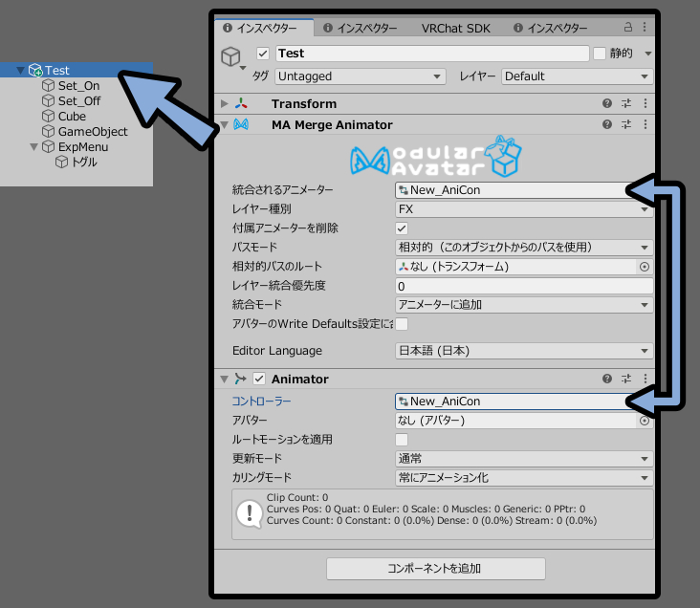700x608 pixels.
Task: Toggle アバターのWrite Defaults設定 checkbox
Action: point(402,324)
